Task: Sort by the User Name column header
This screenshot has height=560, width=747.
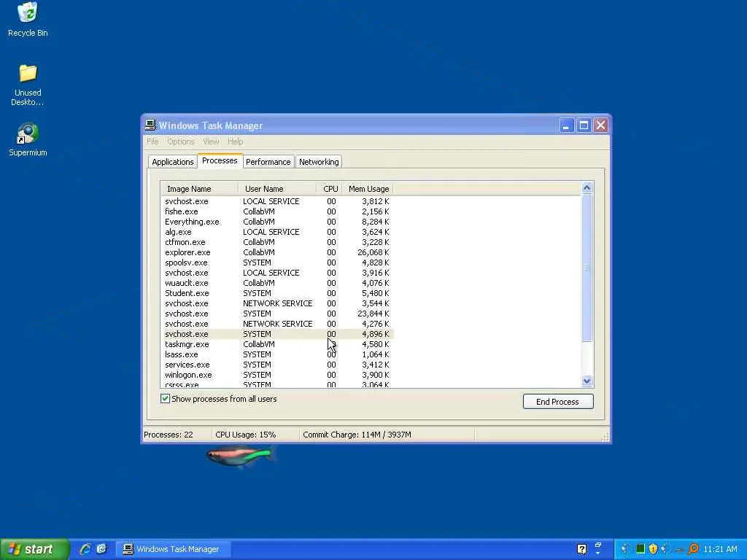Action: click(276, 189)
